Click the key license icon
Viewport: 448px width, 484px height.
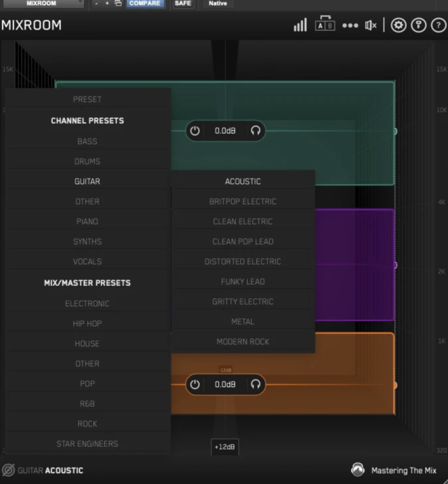click(x=418, y=25)
